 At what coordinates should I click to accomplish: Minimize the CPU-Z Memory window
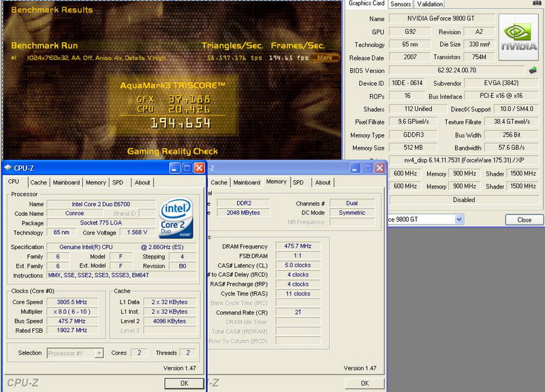355,168
